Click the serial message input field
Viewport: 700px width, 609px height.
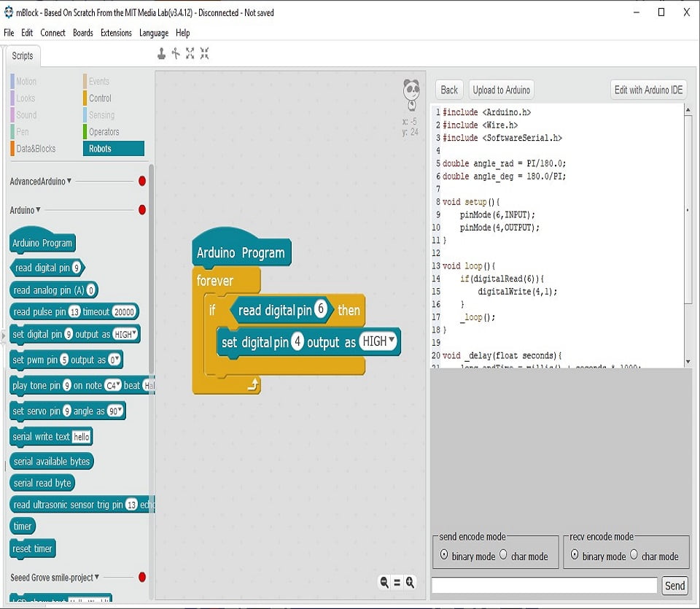point(544,586)
